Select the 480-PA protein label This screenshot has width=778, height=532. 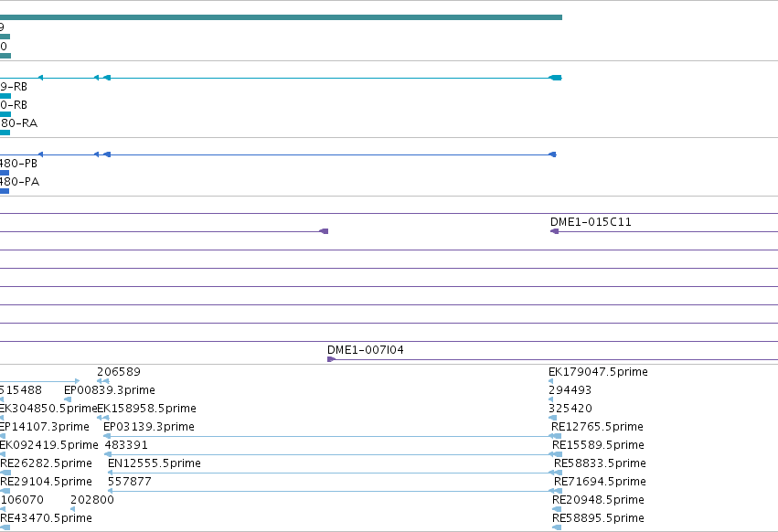coord(19,182)
